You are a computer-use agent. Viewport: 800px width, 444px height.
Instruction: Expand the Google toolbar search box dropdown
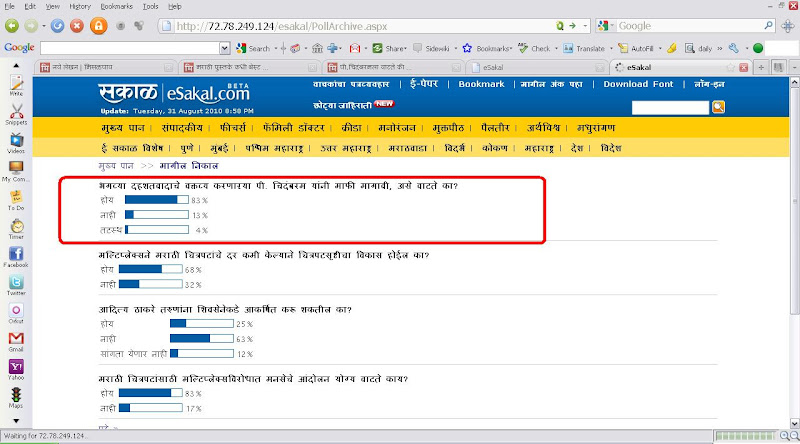(224, 48)
